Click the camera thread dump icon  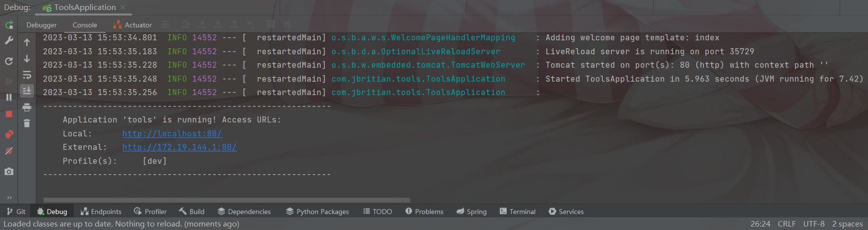tap(9, 171)
